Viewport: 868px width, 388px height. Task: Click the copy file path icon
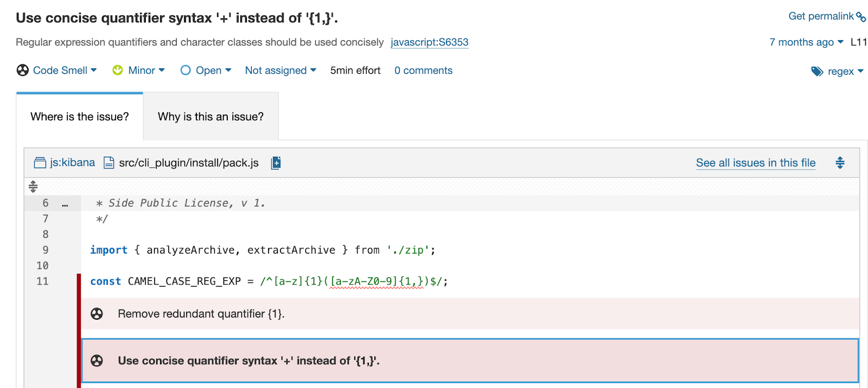coord(276,163)
